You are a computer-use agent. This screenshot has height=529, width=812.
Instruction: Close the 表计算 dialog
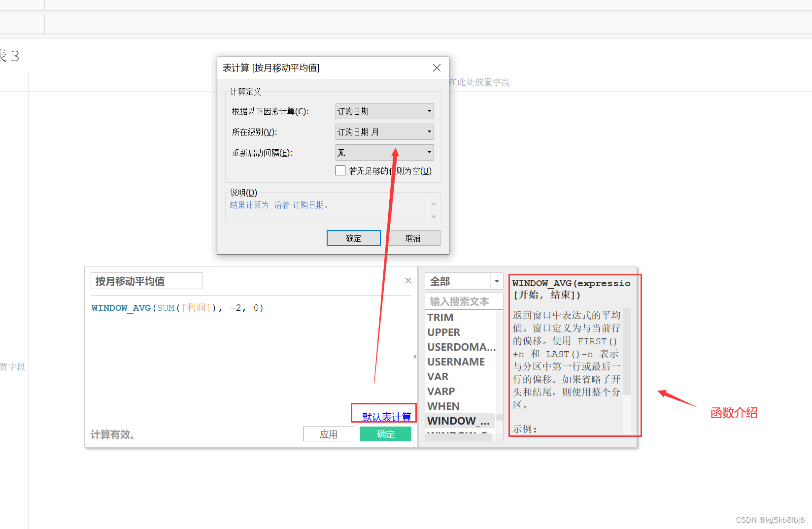coord(437,67)
